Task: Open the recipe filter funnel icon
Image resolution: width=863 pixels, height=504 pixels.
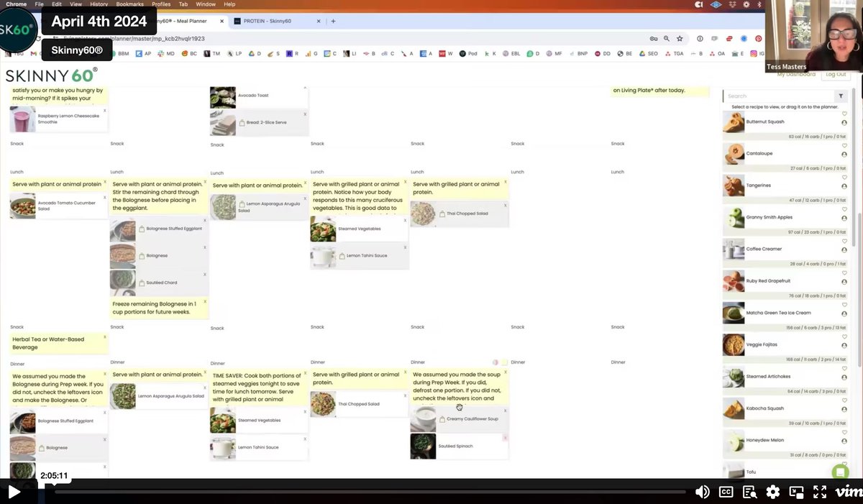Action: (x=840, y=96)
